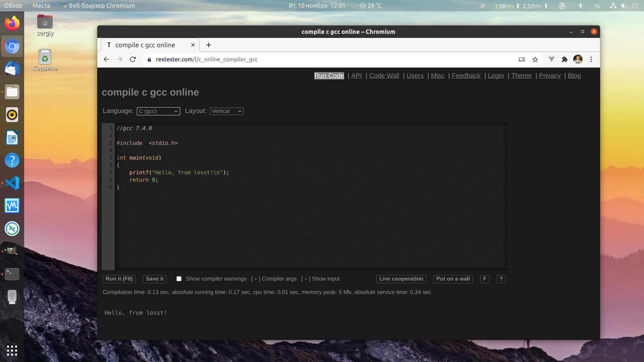The image size is (644, 362).
Task: Open the Terminal from the dock
Action: click(12, 274)
